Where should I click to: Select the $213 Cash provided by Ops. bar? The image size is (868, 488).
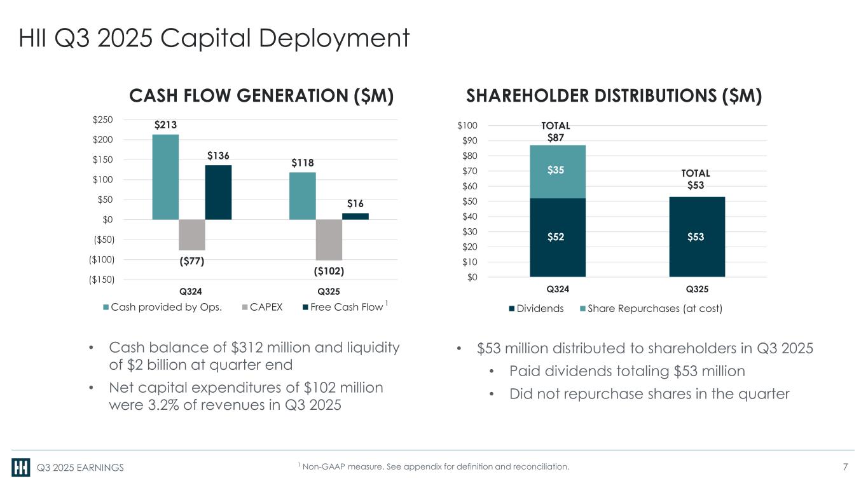click(165, 177)
